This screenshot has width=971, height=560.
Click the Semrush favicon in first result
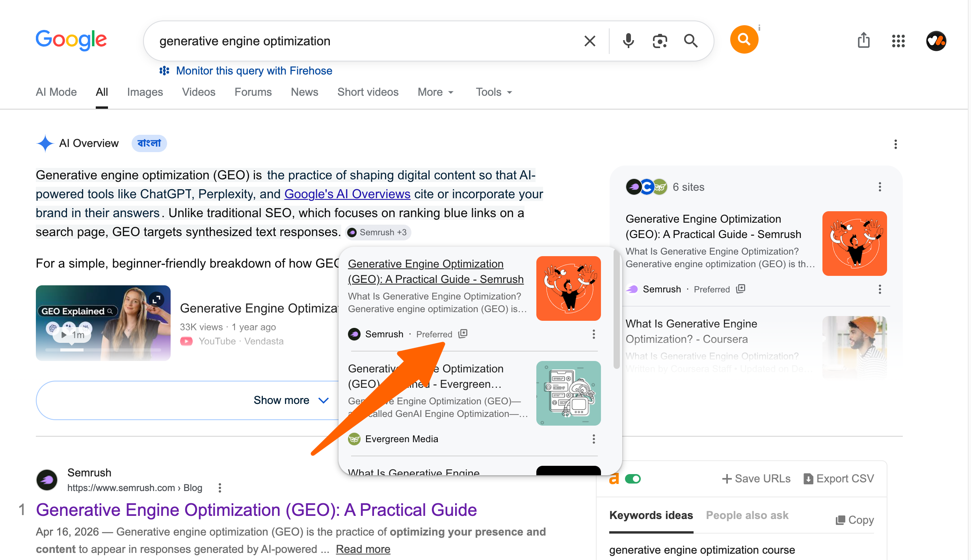pyautogui.click(x=47, y=480)
